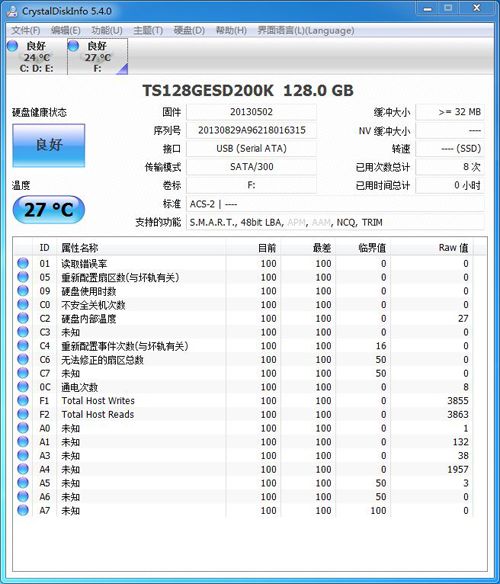Click raw value 27 of 硬盘内部温度
500x584 pixels.
click(x=463, y=318)
